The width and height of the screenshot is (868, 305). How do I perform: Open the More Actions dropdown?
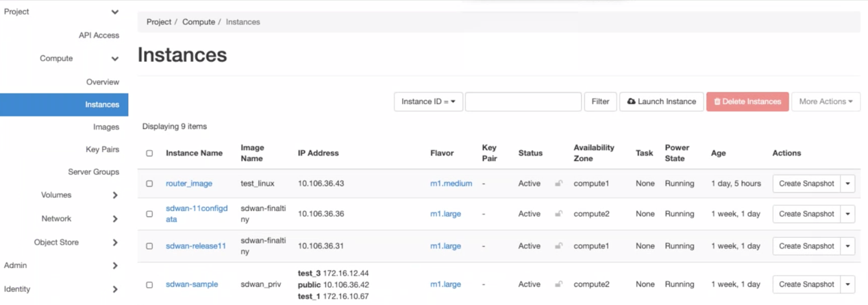(x=826, y=101)
